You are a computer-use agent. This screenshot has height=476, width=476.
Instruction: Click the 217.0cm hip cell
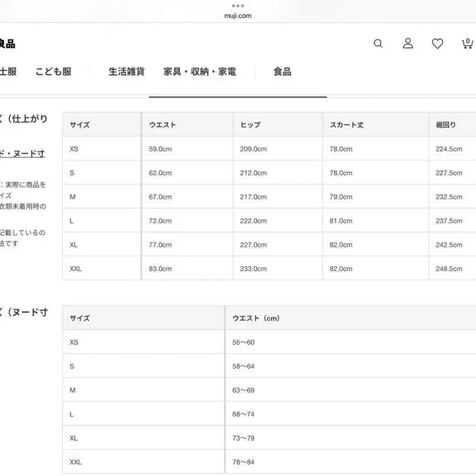278,197
